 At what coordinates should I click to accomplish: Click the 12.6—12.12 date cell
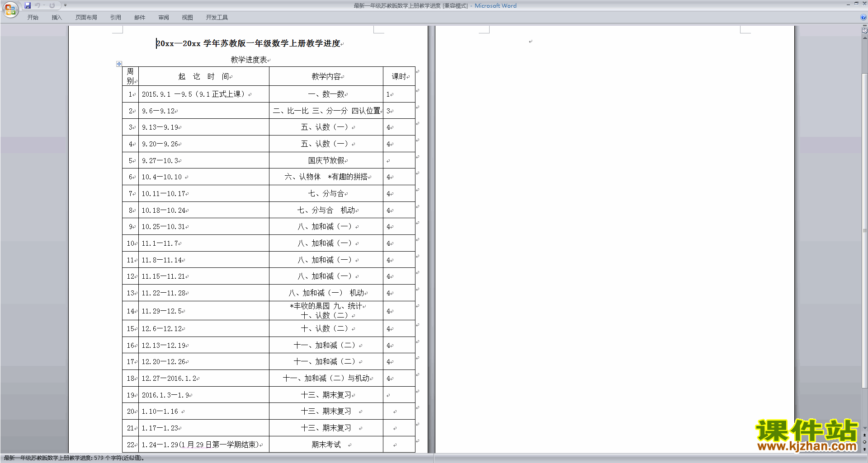click(x=204, y=328)
